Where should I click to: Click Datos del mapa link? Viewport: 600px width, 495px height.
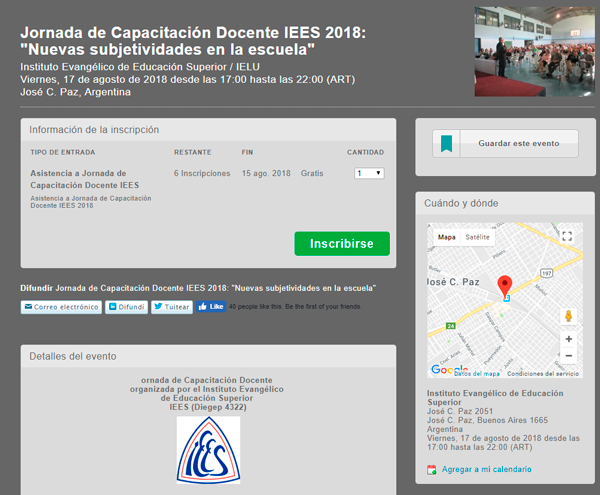point(477,374)
